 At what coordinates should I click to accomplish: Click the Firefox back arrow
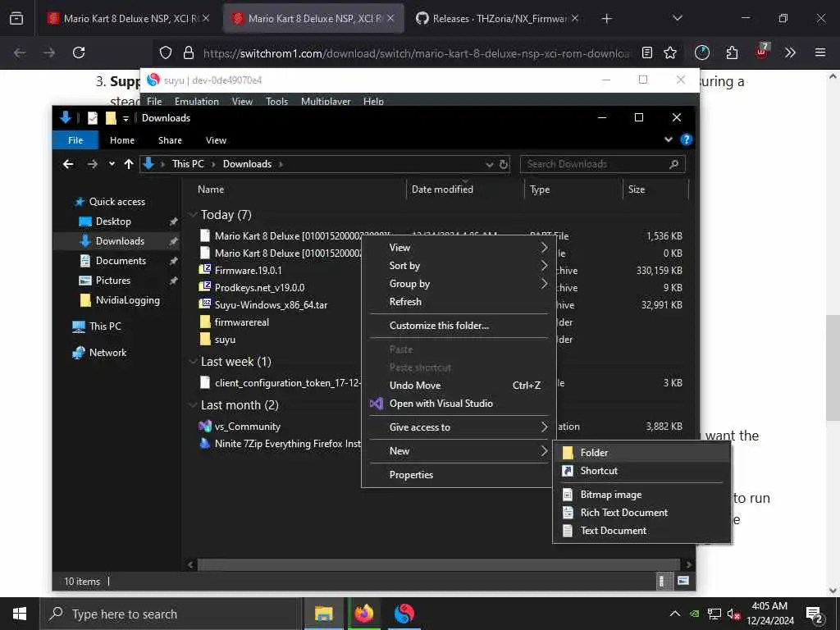[20, 52]
